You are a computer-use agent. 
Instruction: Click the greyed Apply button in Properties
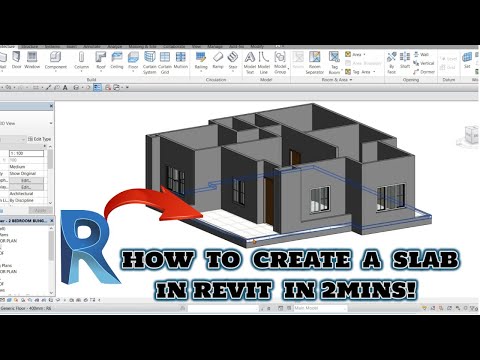click(40, 210)
